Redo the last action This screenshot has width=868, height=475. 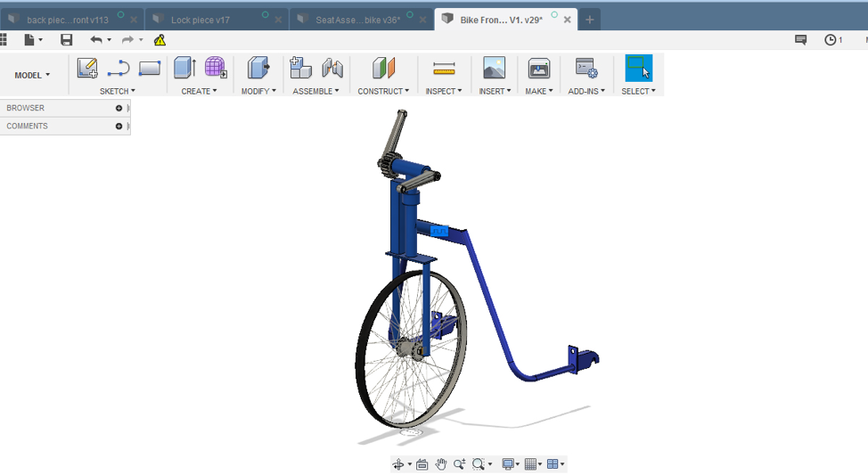(x=127, y=40)
